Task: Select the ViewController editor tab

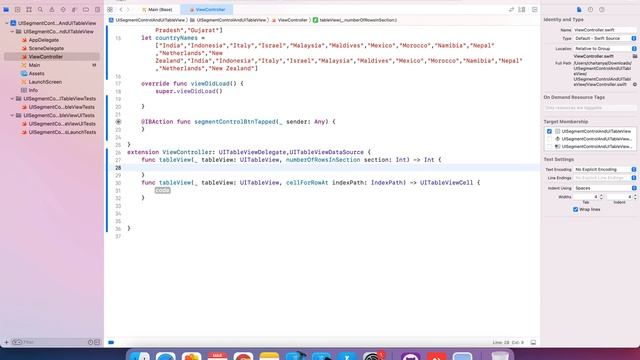Action: coord(207,9)
